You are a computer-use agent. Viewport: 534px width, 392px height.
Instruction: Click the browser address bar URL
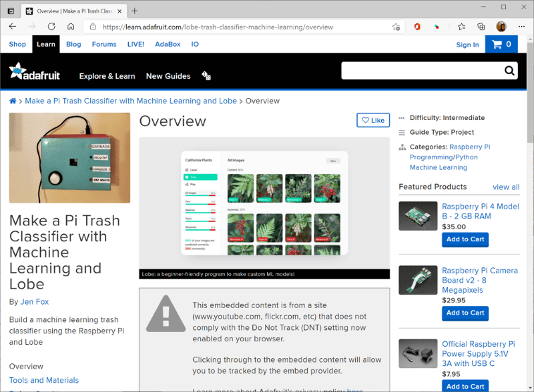[218, 27]
